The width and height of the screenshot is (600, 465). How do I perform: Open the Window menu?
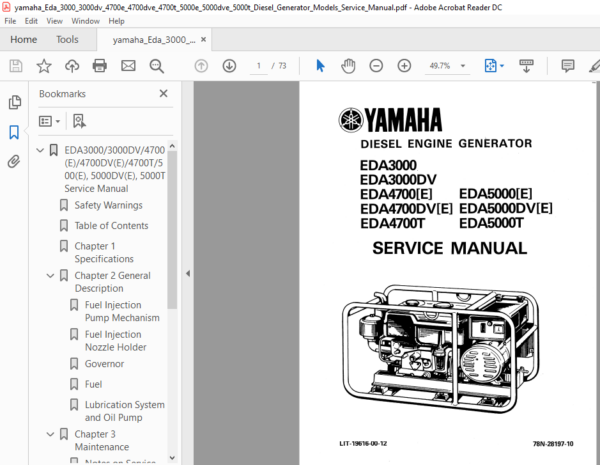[85, 21]
